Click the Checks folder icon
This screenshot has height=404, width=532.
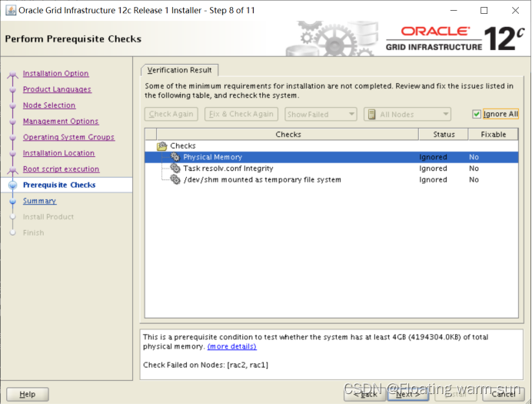point(162,146)
